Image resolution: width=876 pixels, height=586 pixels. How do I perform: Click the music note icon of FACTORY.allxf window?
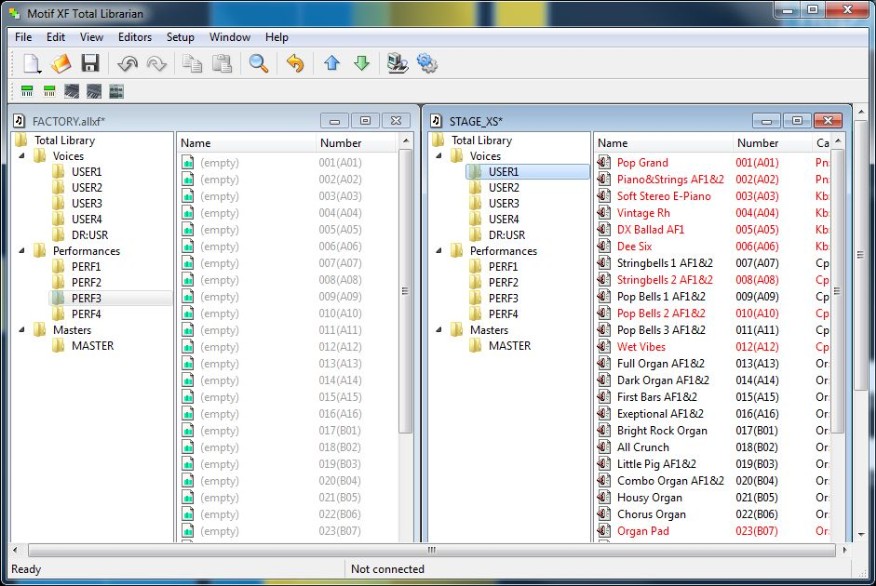[19, 121]
